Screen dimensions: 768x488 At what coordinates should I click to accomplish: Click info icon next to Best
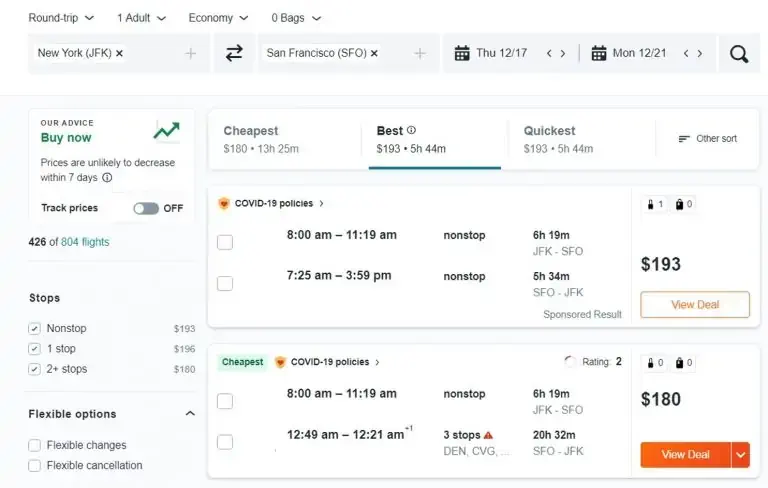coord(411,130)
